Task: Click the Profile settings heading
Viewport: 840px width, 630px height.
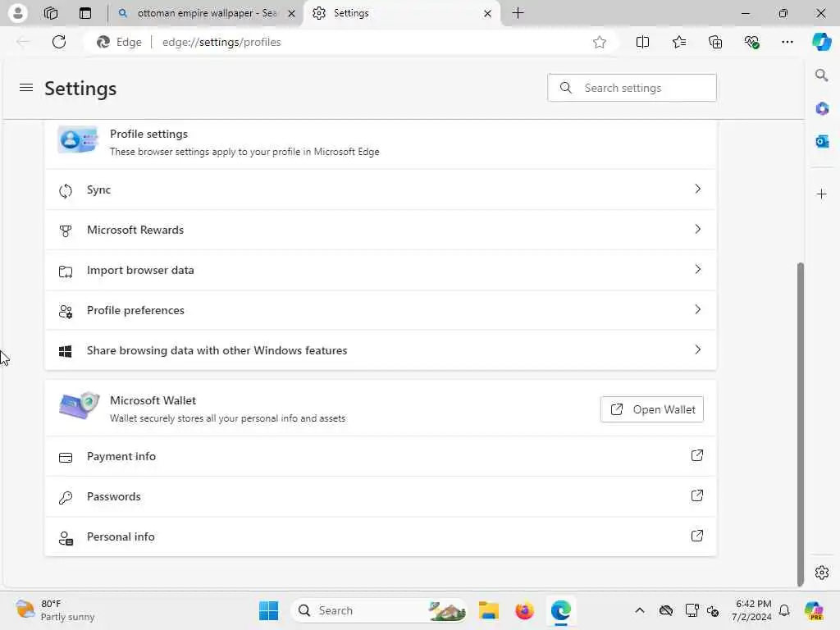Action: coord(148,134)
